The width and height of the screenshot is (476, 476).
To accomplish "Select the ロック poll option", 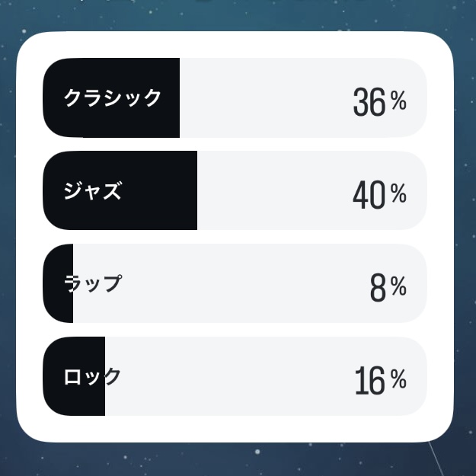I will [235, 376].
